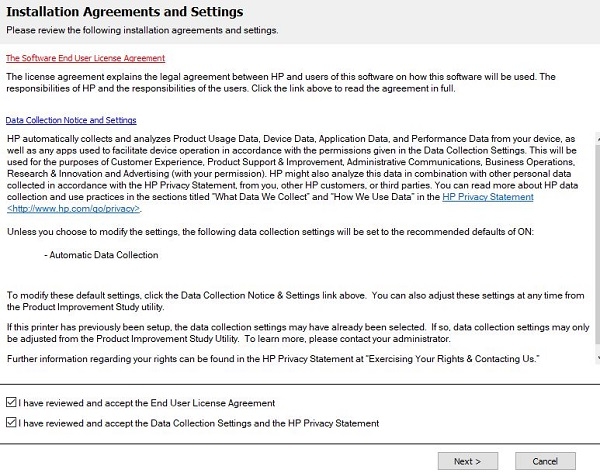Viewport: 600px width, 473px height.
Task: Click the scrollbar track of the notice text
Action: click(x=598, y=245)
